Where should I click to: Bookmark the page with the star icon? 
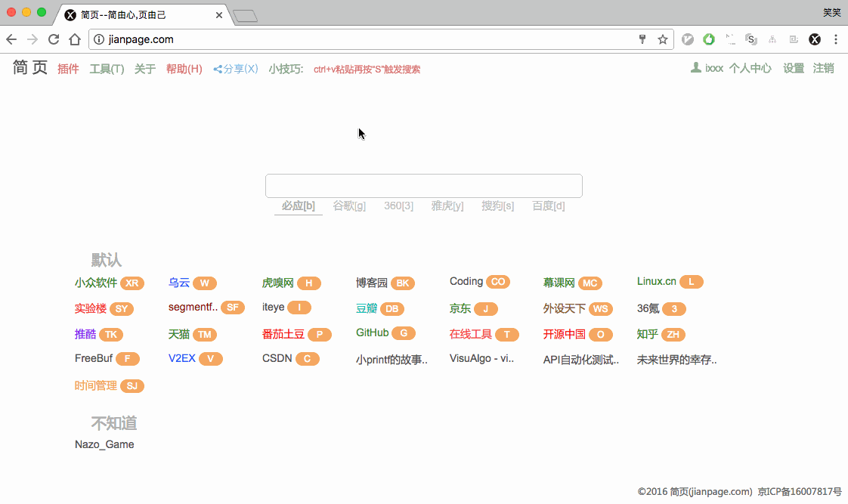click(x=663, y=39)
